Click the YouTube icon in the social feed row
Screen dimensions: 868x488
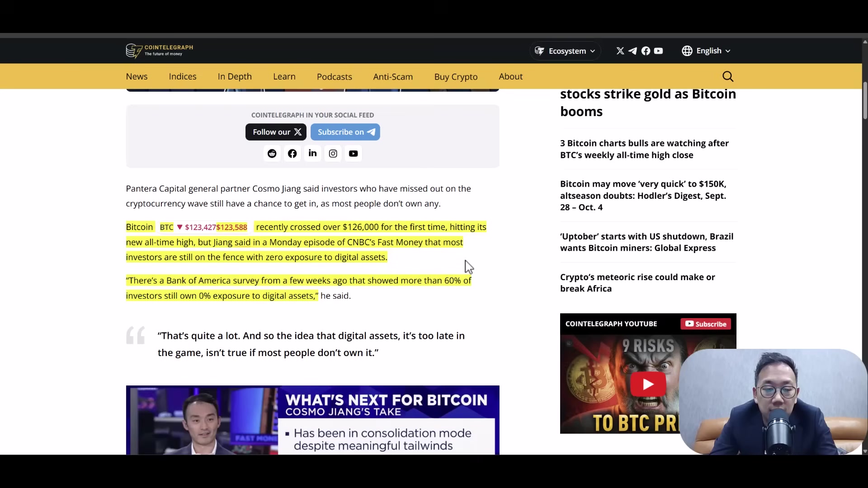(353, 154)
